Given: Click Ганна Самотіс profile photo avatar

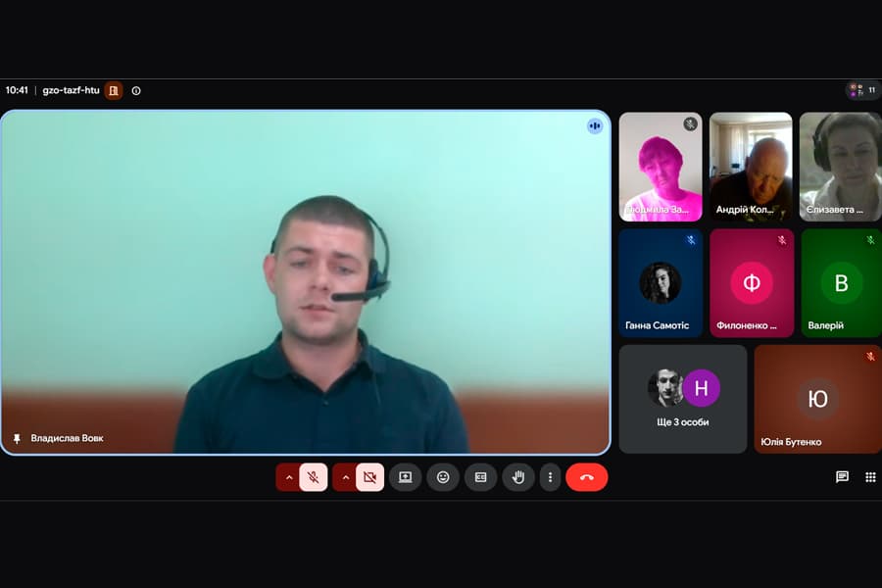Looking at the screenshot, I should coord(661,283).
